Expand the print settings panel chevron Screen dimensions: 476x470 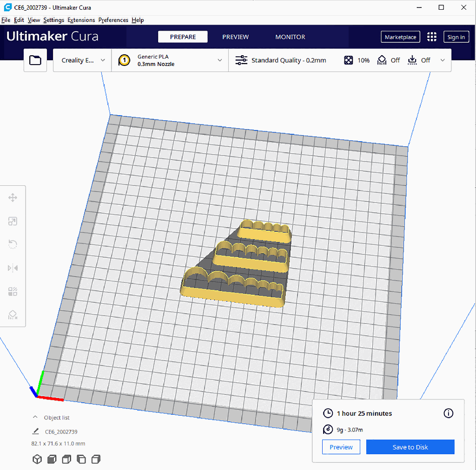[x=443, y=60]
